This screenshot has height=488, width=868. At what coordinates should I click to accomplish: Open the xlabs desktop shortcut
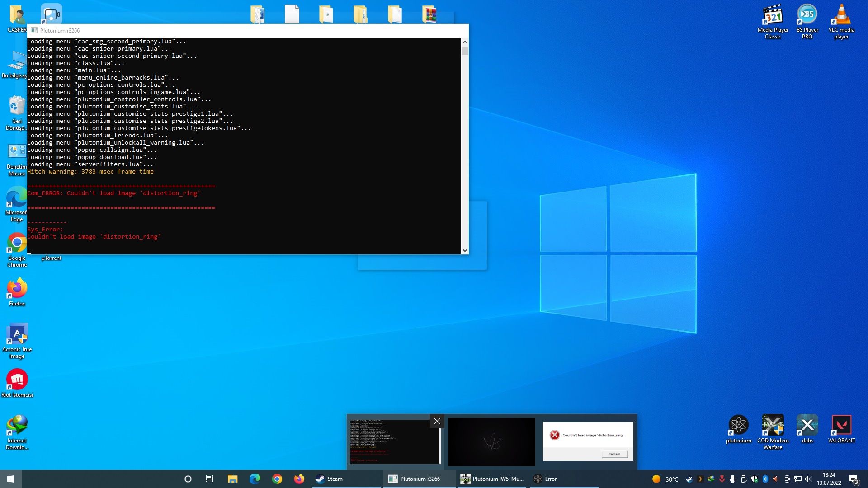[807, 429]
